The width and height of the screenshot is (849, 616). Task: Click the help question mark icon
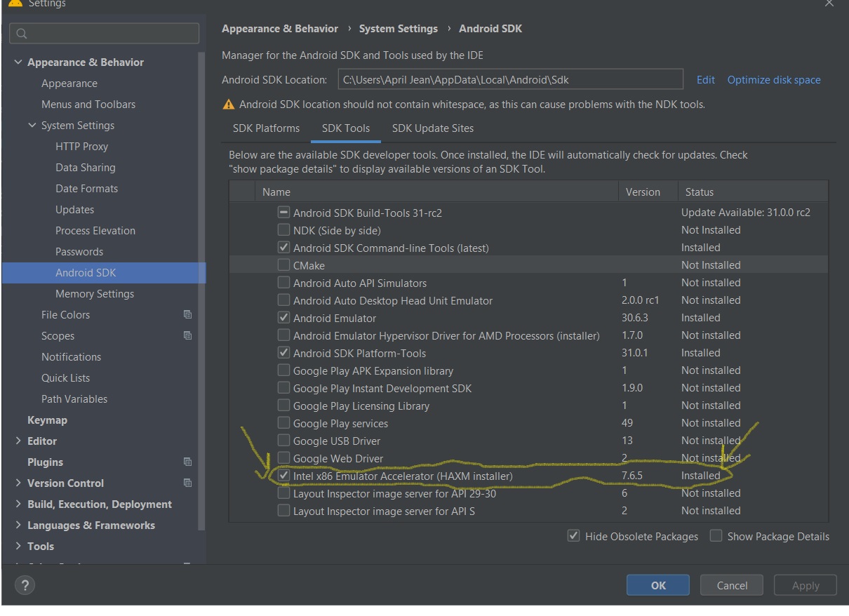(x=24, y=585)
